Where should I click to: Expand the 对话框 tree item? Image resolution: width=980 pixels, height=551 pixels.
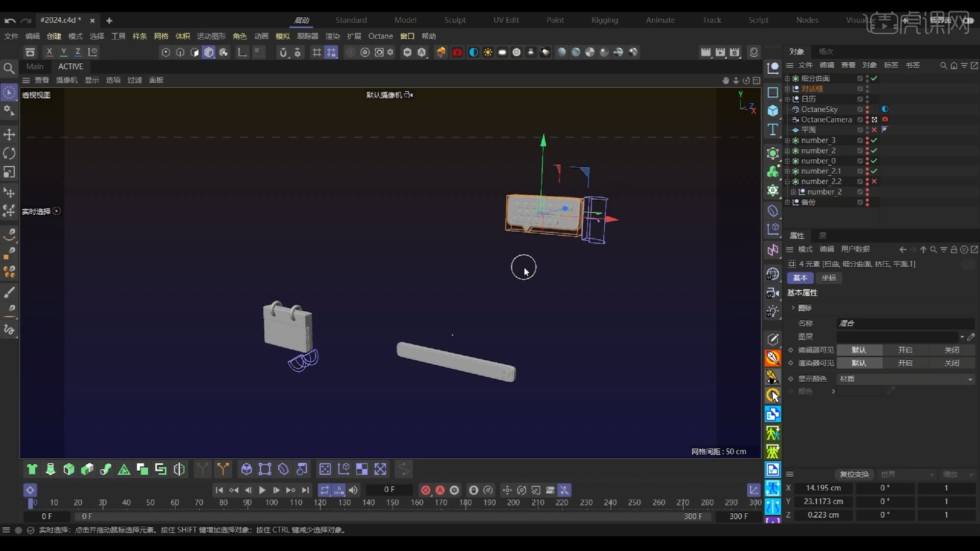click(787, 89)
